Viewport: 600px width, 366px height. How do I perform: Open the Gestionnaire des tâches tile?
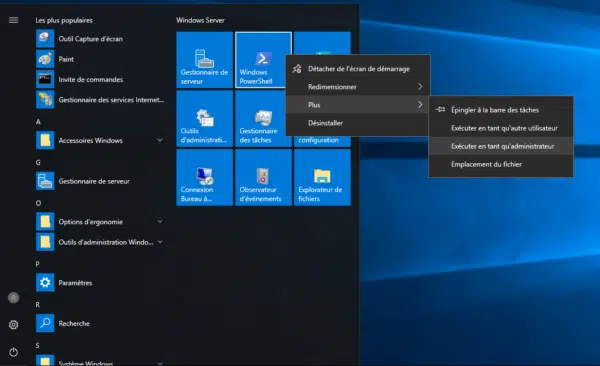(263, 119)
